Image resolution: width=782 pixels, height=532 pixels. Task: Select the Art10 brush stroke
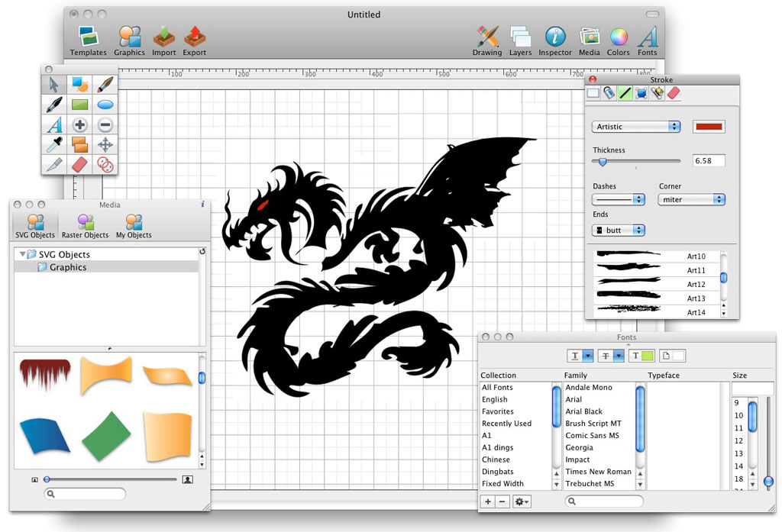click(657, 256)
